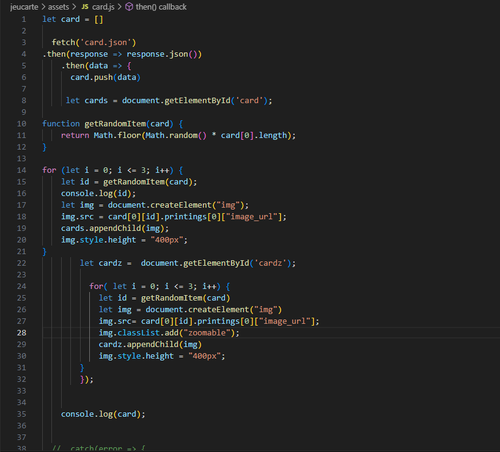
Task: Click '.then(response => response.json())' line
Action: (122, 54)
